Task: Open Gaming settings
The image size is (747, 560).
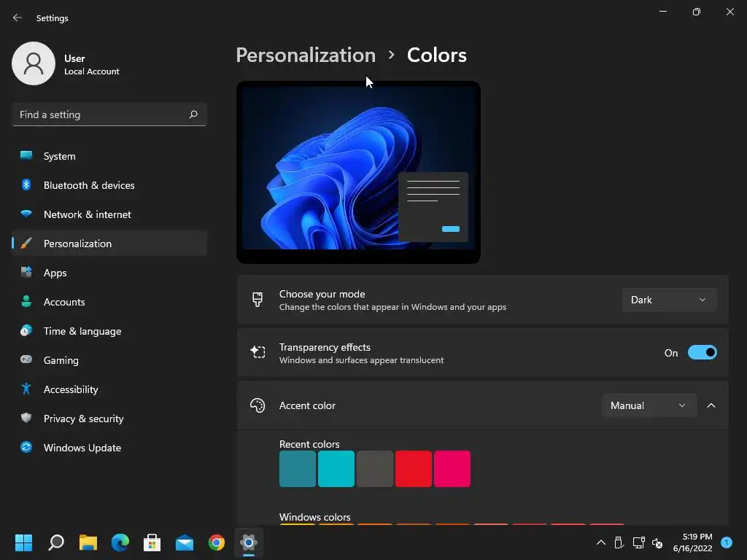Action: click(x=109, y=360)
